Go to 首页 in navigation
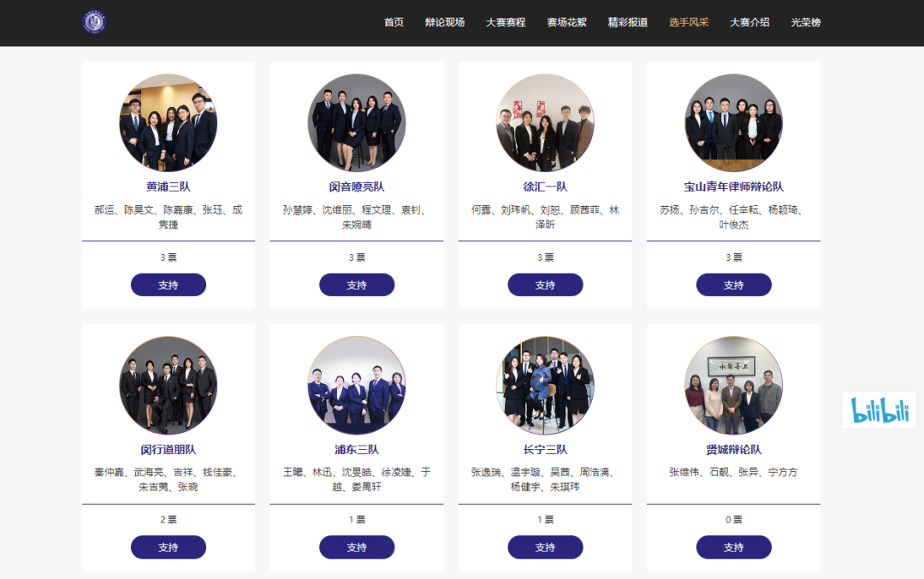The height and width of the screenshot is (579, 924). (x=394, y=22)
